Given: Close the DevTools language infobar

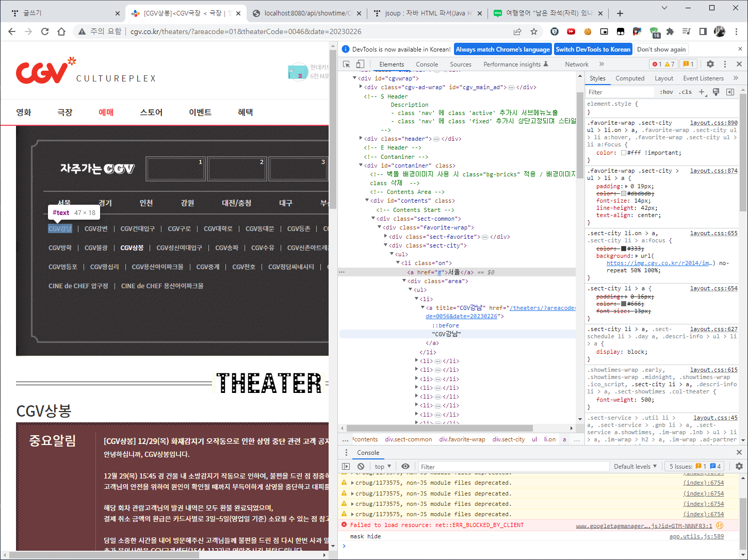Looking at the screenshot, I should [x=740, y=49].
